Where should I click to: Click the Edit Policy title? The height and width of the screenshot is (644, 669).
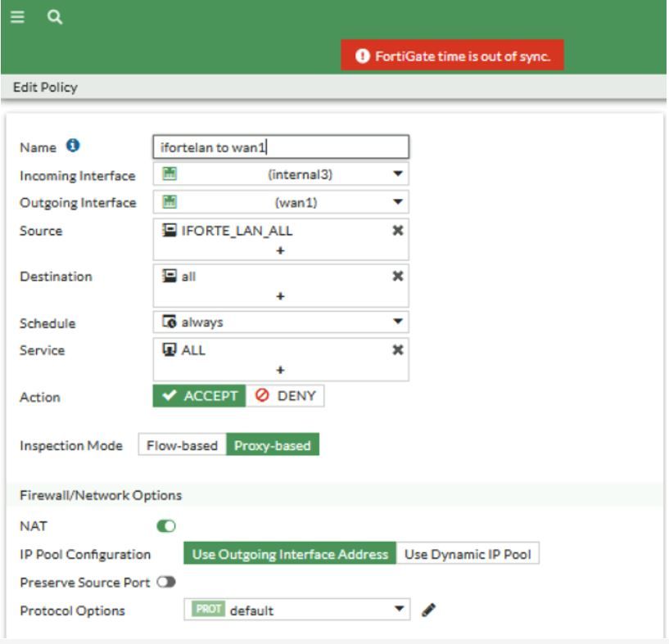pyautogui.click(x=45, y=88)
